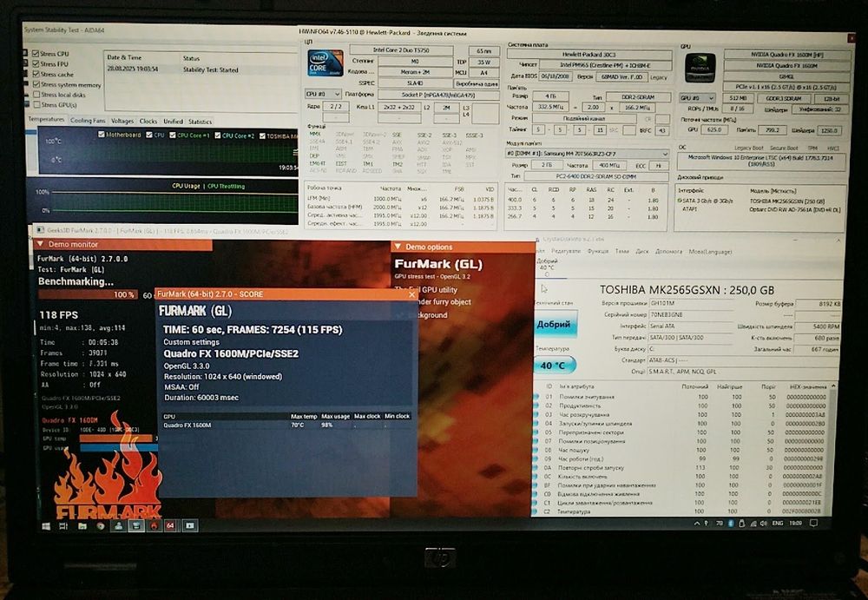Open the Clocks tab in AIDA64
Viewport: 868px width, 600px height.
(148, 121)
